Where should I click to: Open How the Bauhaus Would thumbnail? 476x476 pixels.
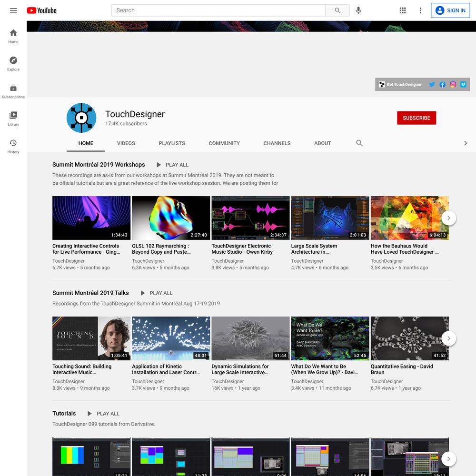[409, 218]
